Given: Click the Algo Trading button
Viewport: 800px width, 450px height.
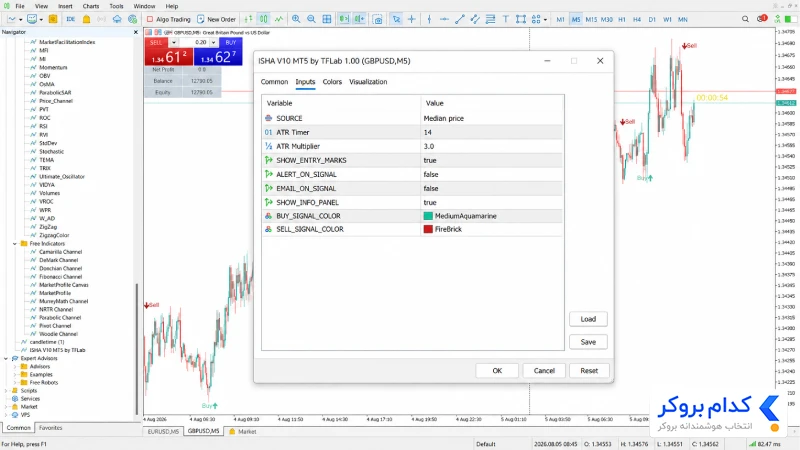Looking at the screenshot, I should tap(168, 19).
